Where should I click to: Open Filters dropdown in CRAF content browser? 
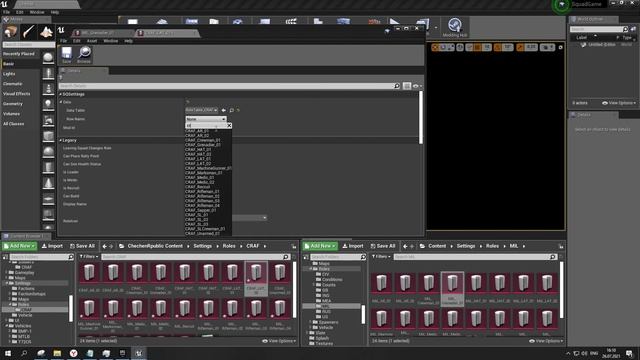89,257
